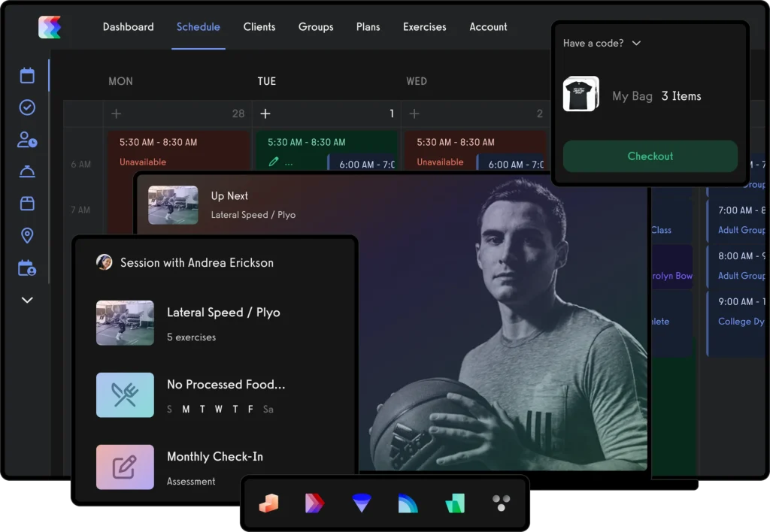
Task: Select the three gray dots dock icon
Action: (500, 503)
